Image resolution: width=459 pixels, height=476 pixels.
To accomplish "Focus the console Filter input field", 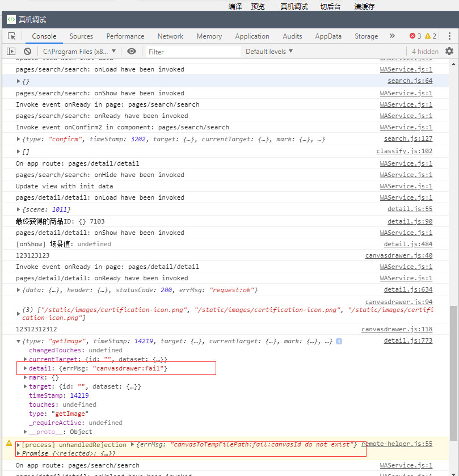I will pyautogui.click(x=193, y=52).
